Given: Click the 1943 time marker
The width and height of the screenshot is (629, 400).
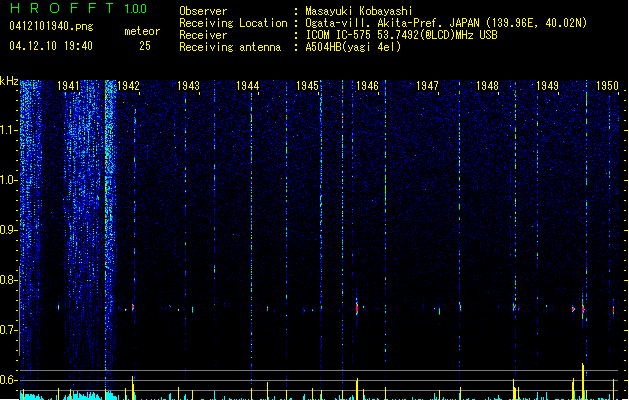Looking at the screenshot, I should click(188, 86).
